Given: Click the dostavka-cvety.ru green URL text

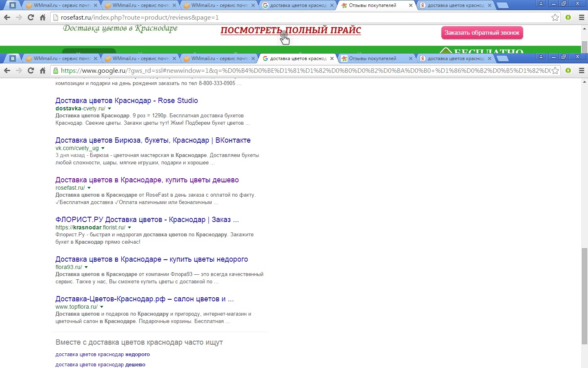Looking at the screenshot, I should (x=80, y=109).
